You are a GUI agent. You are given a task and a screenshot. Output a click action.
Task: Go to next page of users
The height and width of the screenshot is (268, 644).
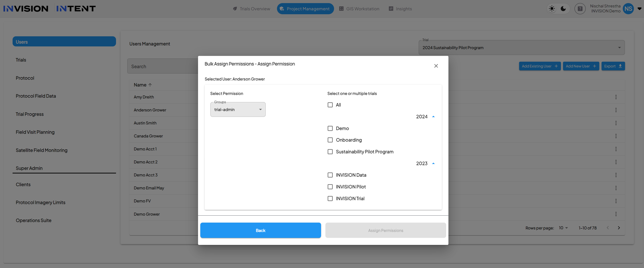pos(619,228)
